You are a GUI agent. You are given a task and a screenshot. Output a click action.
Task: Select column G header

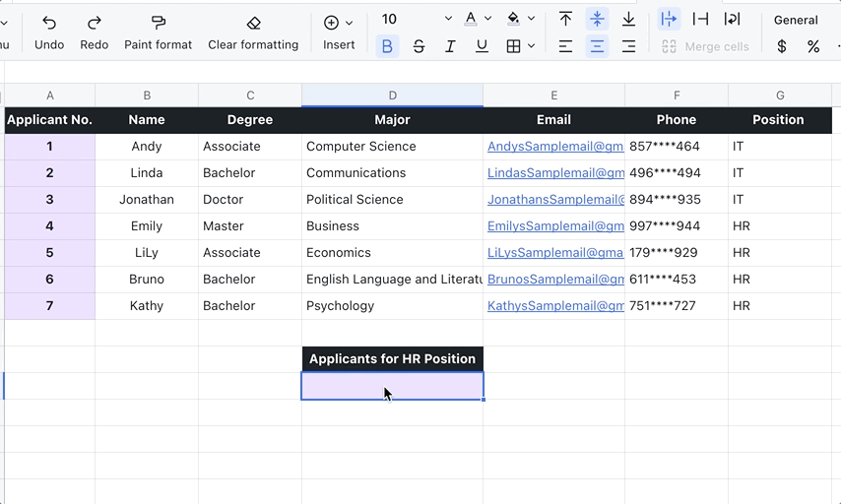coord(780,95)
